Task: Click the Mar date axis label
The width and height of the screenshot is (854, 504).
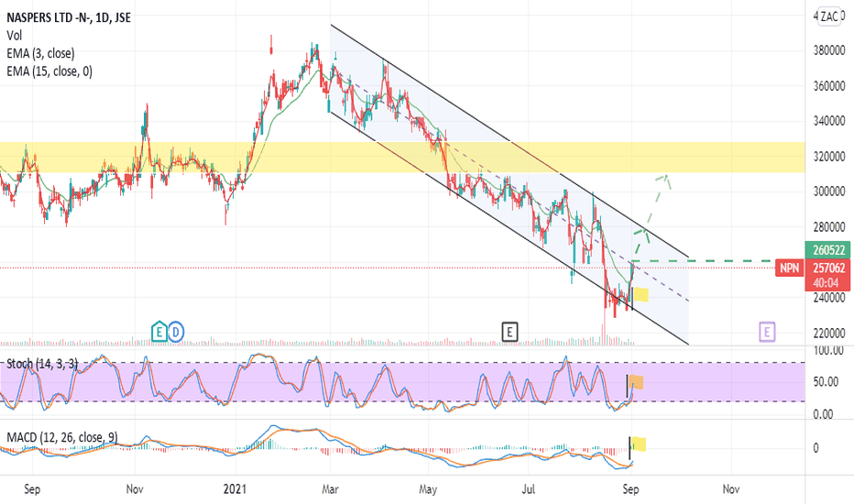Action: pos(330,489)
